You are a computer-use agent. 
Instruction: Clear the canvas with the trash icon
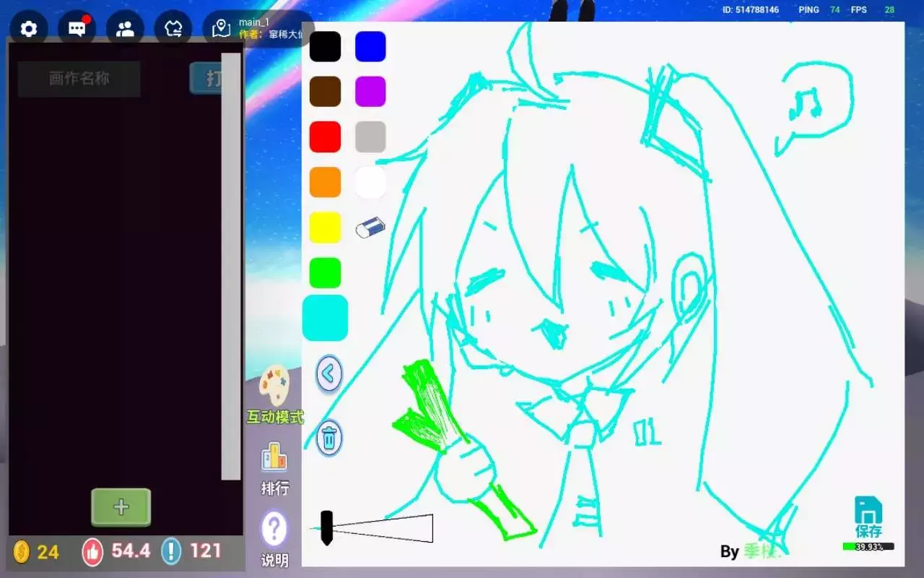(x=329, y=438)
